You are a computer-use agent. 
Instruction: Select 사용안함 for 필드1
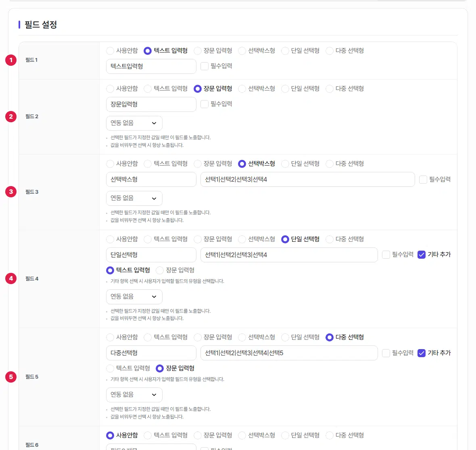pyautogui.click(x=110, y=51)
